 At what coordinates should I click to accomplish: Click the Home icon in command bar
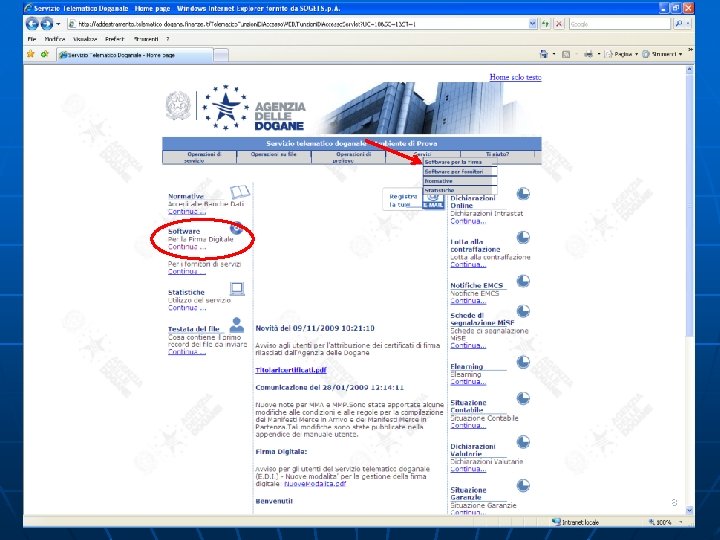(x=544, y=54)
